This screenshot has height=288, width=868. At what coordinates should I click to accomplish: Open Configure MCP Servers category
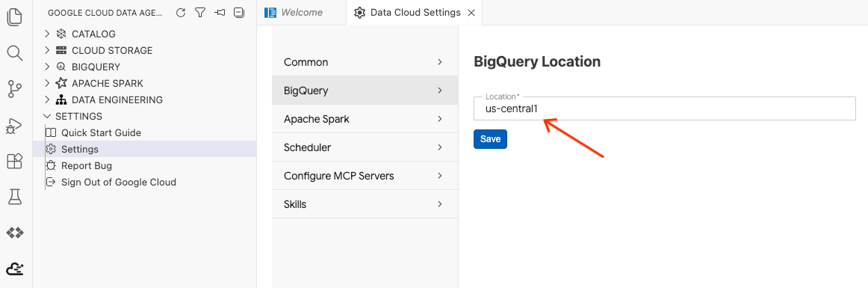tap(365, 176)
